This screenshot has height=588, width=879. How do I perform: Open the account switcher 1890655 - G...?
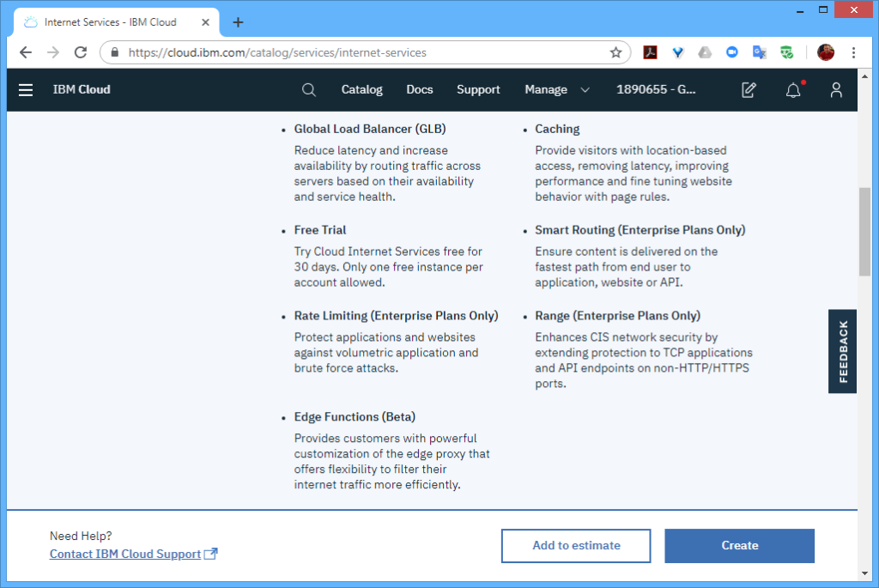tap(656, 89)
